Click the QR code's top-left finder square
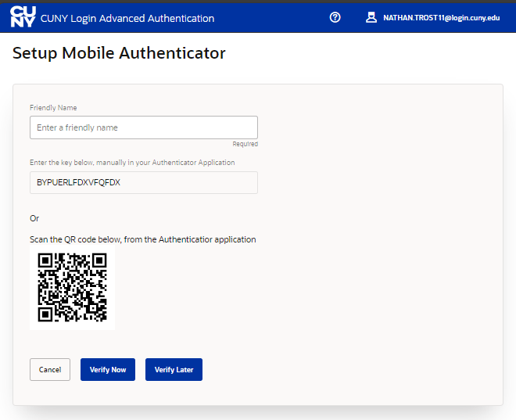516x420 pixels. click(45, 260)
